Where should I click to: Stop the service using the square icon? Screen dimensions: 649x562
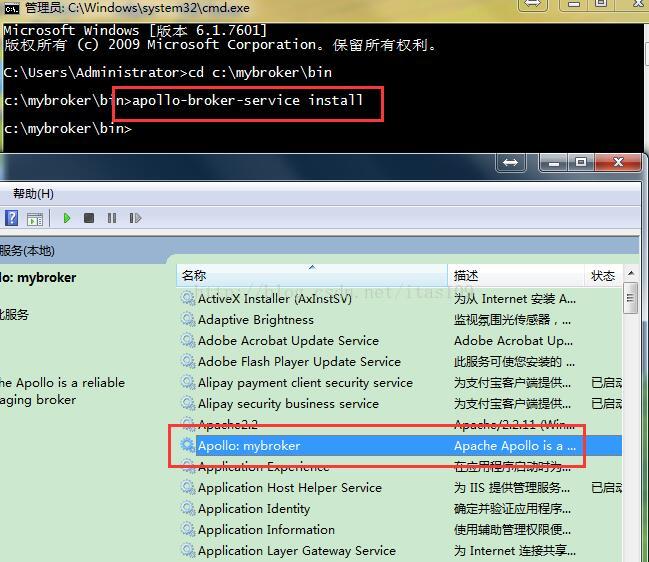pos(89,218)
